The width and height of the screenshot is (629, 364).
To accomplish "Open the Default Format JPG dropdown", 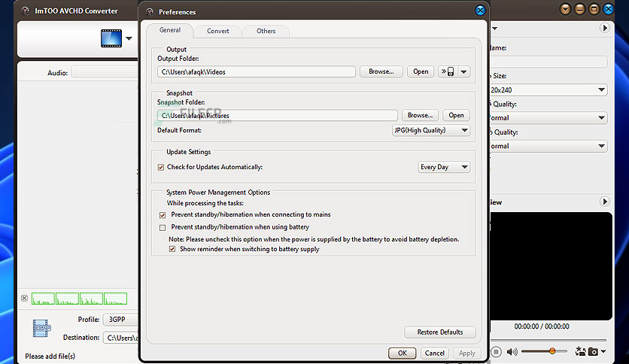I will 431,130.
